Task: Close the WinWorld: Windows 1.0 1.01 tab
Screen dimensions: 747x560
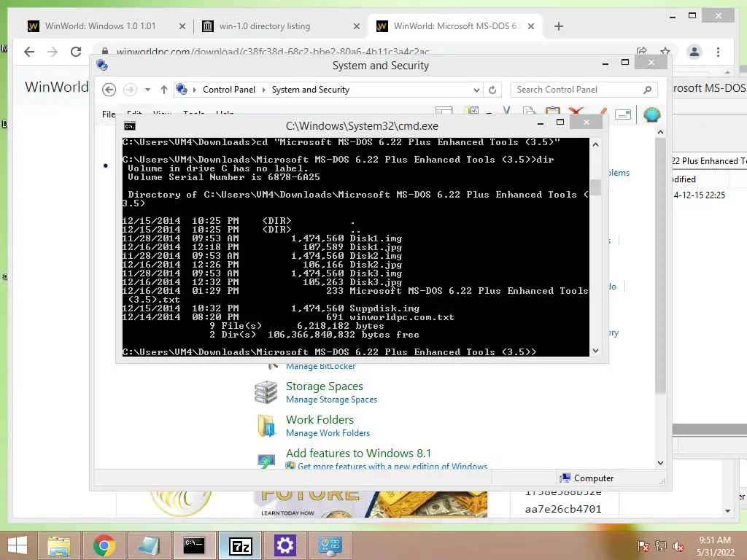Action: click(x=182, y=26)
